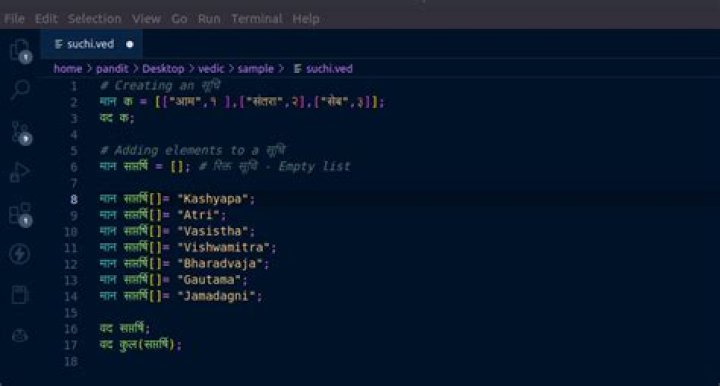
Task: Click the file icon on suchi.ved tab
Action: (x=58, y=44)
